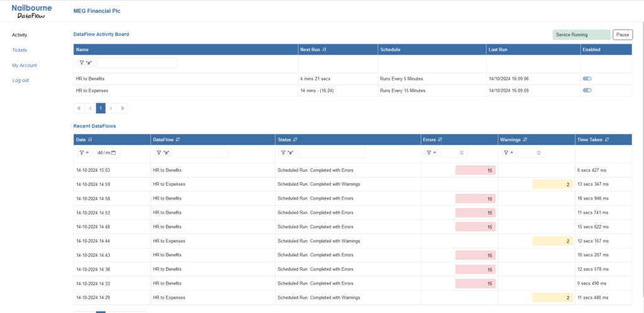Sort Recent DataFlows by DataFlow name

pyautogui.click(x=178, y=139)
